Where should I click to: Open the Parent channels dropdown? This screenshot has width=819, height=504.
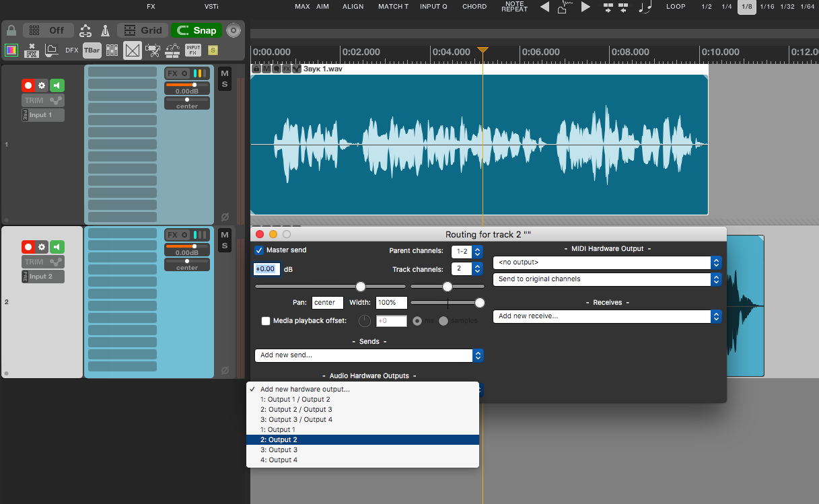pyautogui.click(x=467, y=251)
